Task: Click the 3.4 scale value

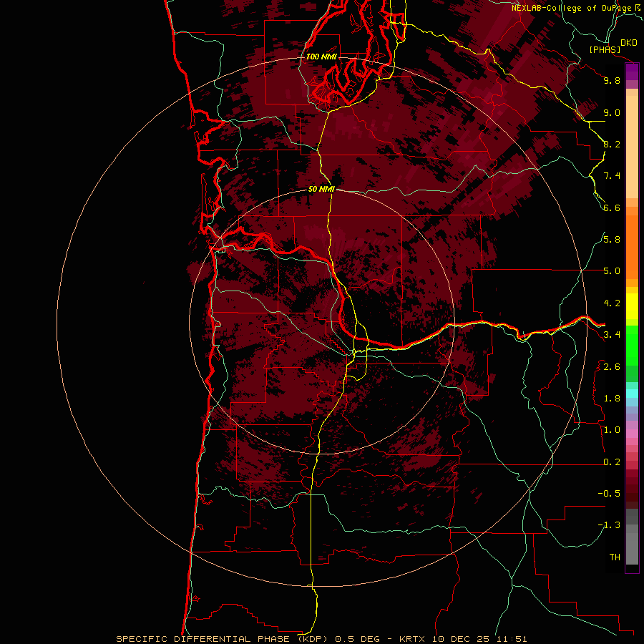Action: coord(612,335)
